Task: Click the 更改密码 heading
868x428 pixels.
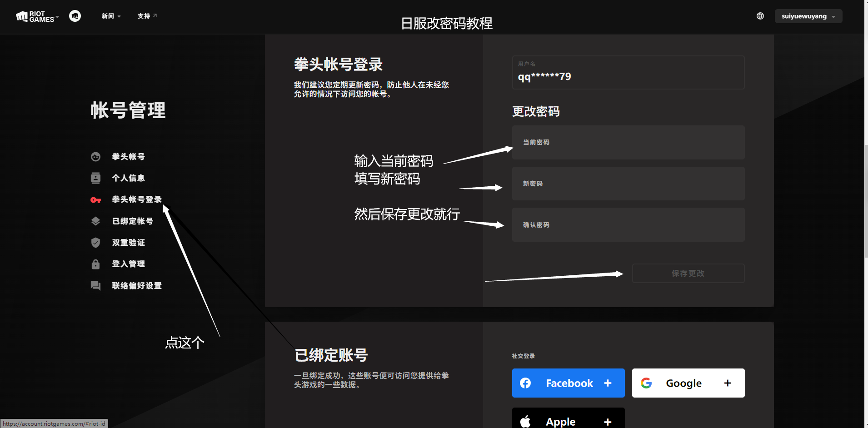Action: point(536,111)
